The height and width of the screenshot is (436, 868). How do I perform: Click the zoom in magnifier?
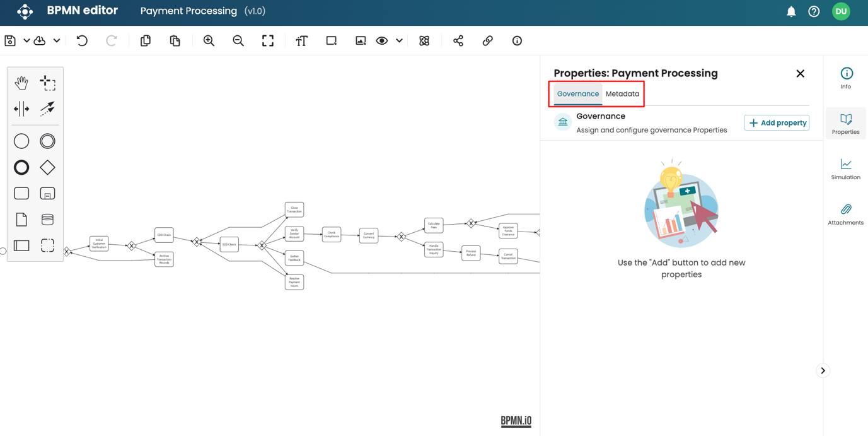pos(209,41)
